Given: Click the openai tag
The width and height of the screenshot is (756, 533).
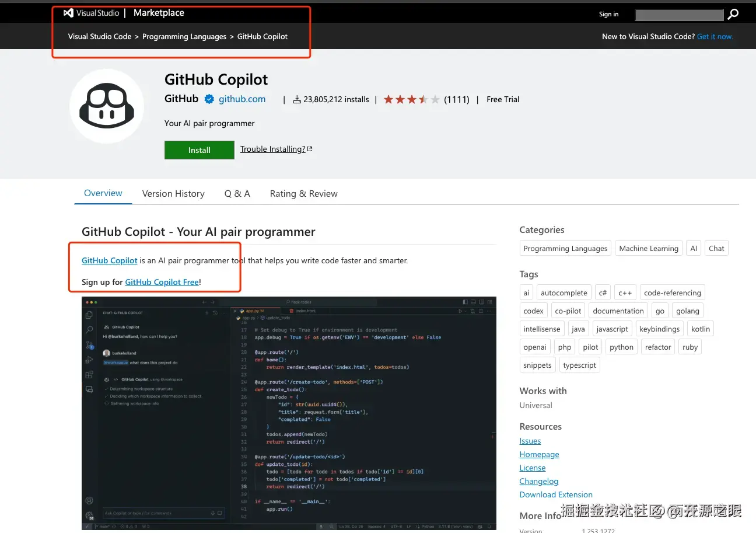Looking at the screenshot, I should pyautogui.click(x=535, y=347).
